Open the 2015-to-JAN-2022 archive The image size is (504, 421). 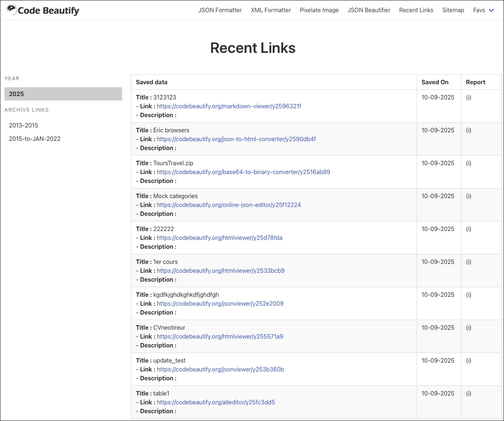click(35, 139)
